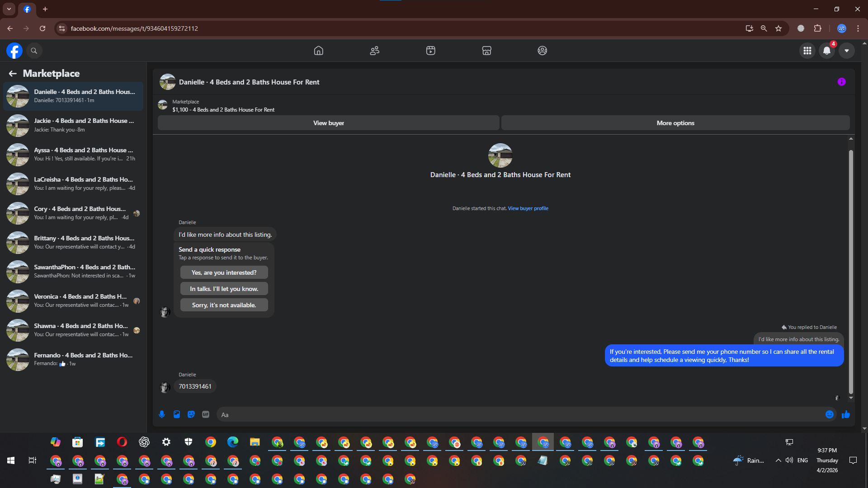This screenshot has width=868, height=488.
Task: Send a voice clip with microphone icon
Action: coord(162,414)
